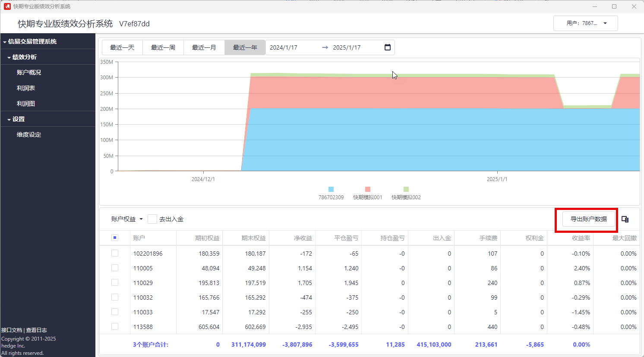The image size is (644, 357).
Task: Enable the 去出入金 checkbox
Action: pyautogui.click(x=152, y=219)
